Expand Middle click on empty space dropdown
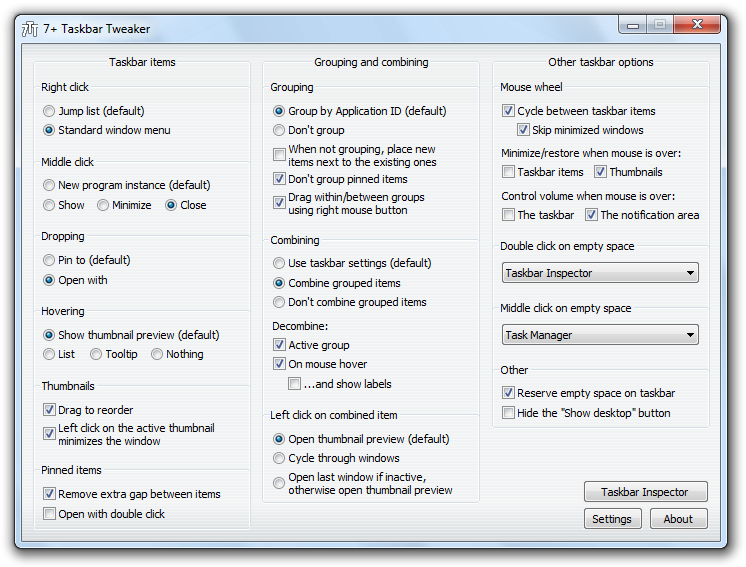The height and width of the screenshot is (567, 746). pos(600,335)
